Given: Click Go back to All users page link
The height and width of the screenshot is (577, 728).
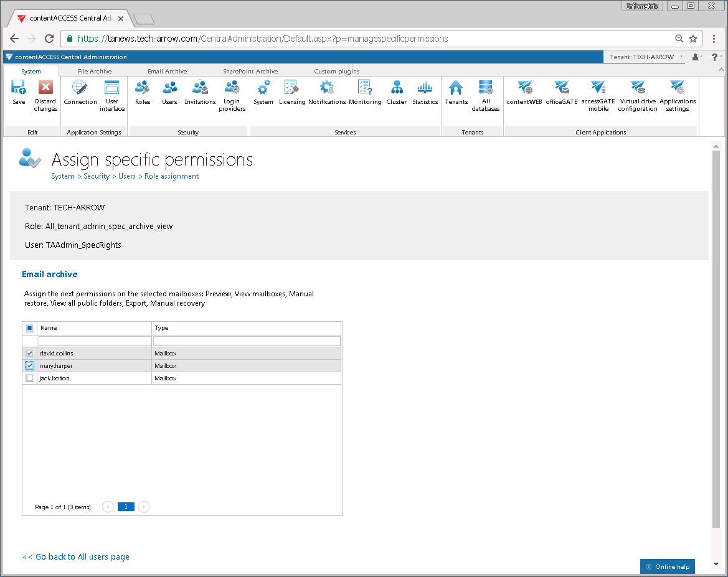Looking at the screenshot, I should 76,556.
